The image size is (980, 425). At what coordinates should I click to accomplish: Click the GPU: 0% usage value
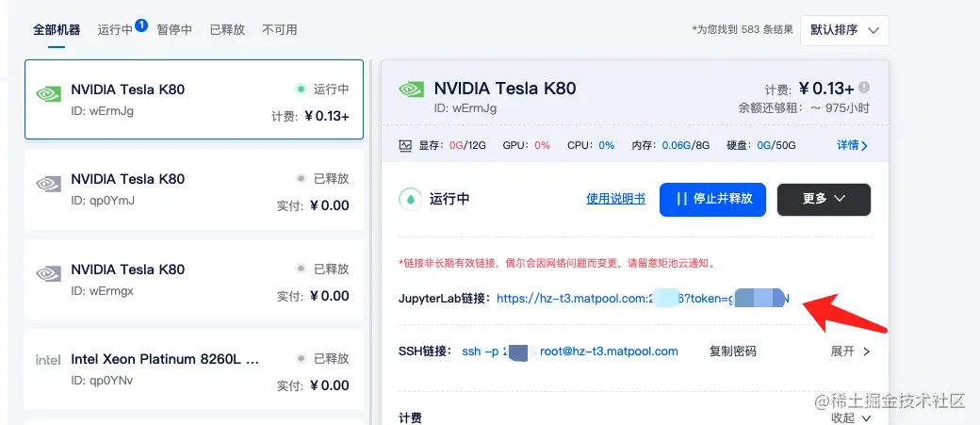[x=526, y=146]
